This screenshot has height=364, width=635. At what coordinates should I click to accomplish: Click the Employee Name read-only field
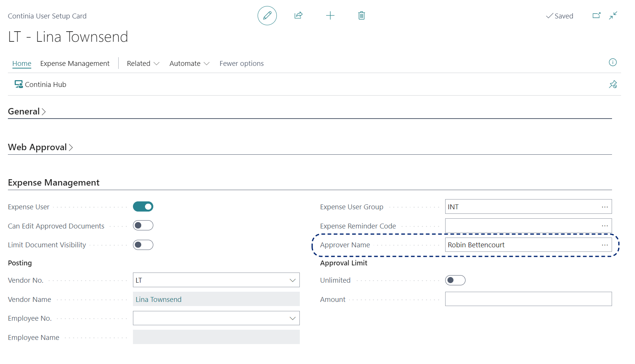click(216, 337)
